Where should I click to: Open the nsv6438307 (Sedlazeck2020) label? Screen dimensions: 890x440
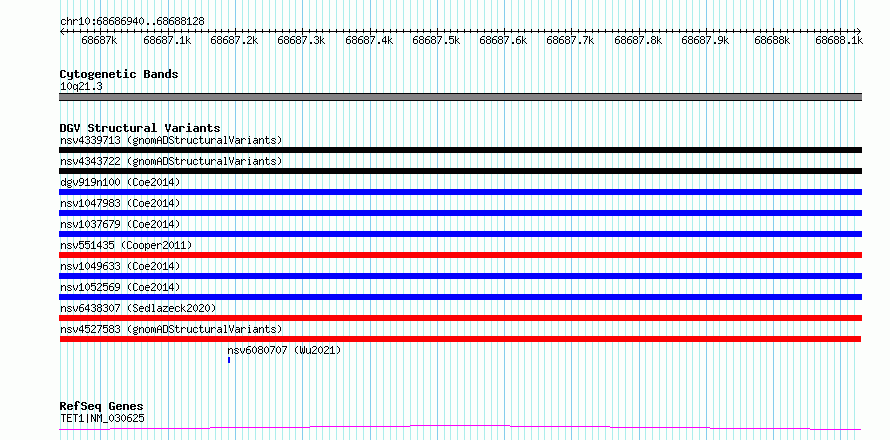coord(138,308)
